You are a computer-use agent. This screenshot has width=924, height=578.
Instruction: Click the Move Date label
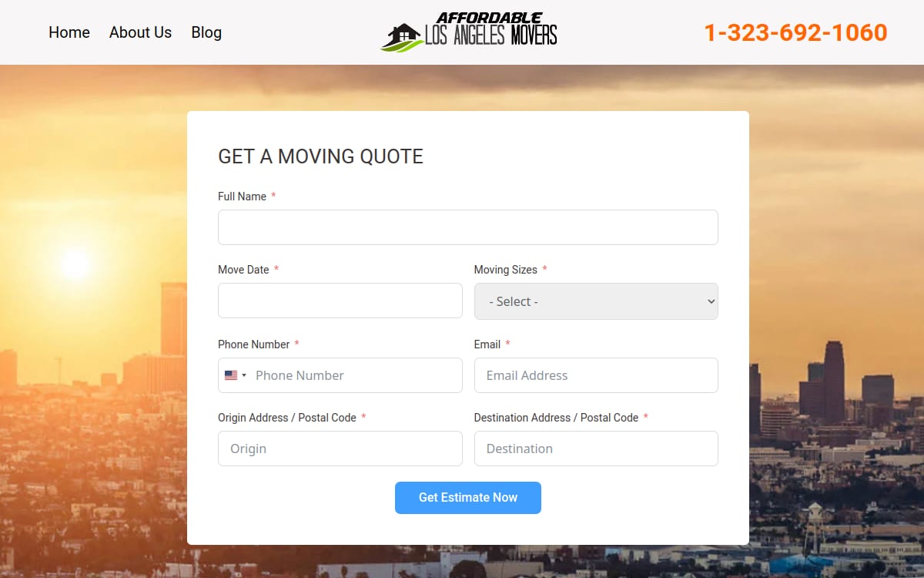243,270
